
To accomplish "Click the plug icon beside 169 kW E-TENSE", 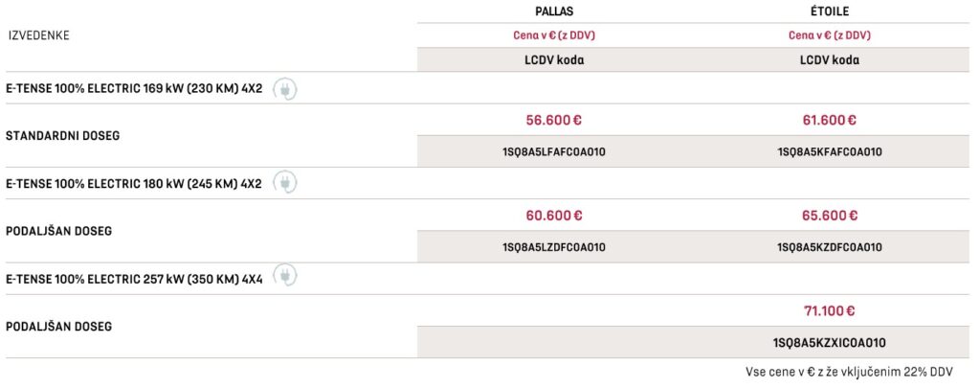I will click(x=285, y=89).
